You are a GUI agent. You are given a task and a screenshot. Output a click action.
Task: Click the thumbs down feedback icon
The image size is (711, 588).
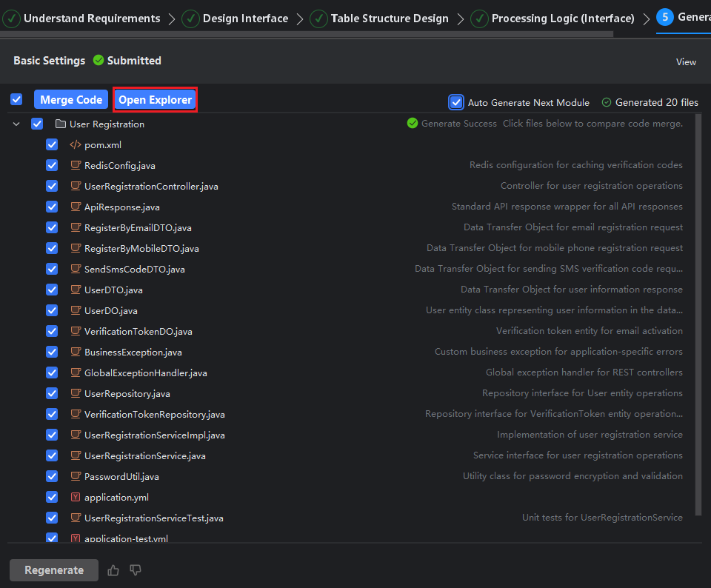pos(136,570)
